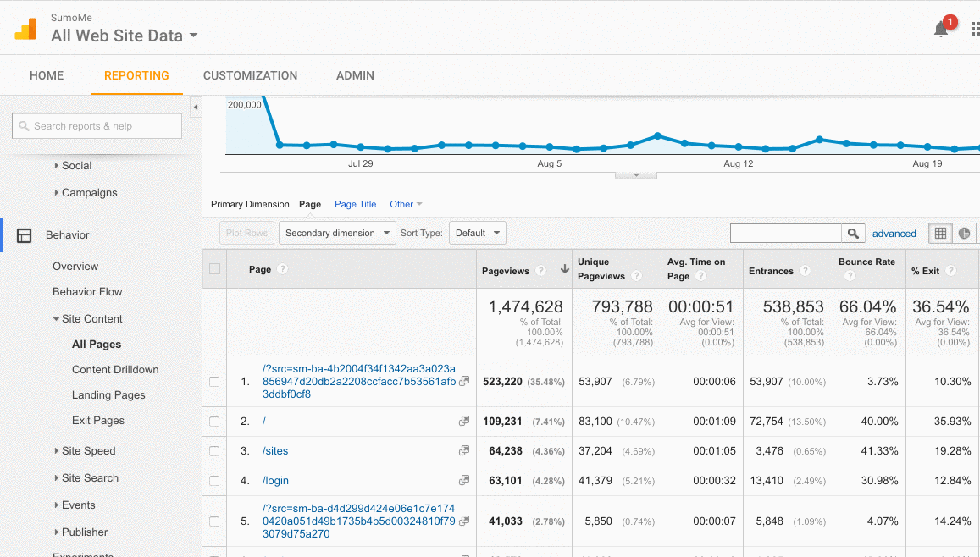Switch to the data table view icon
Viewport: 980px width, 557px height.
tap(941, 234)
